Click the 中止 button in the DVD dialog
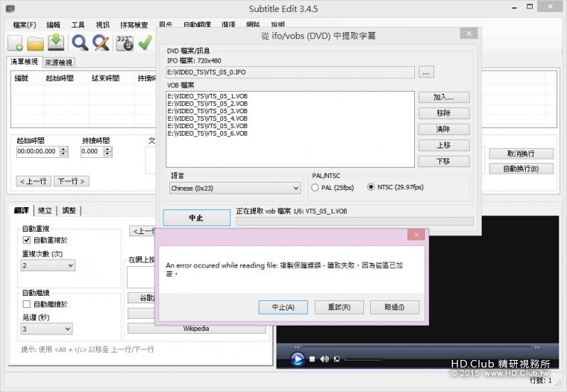Viewport: 567px width, 392px height. (196, 218)
